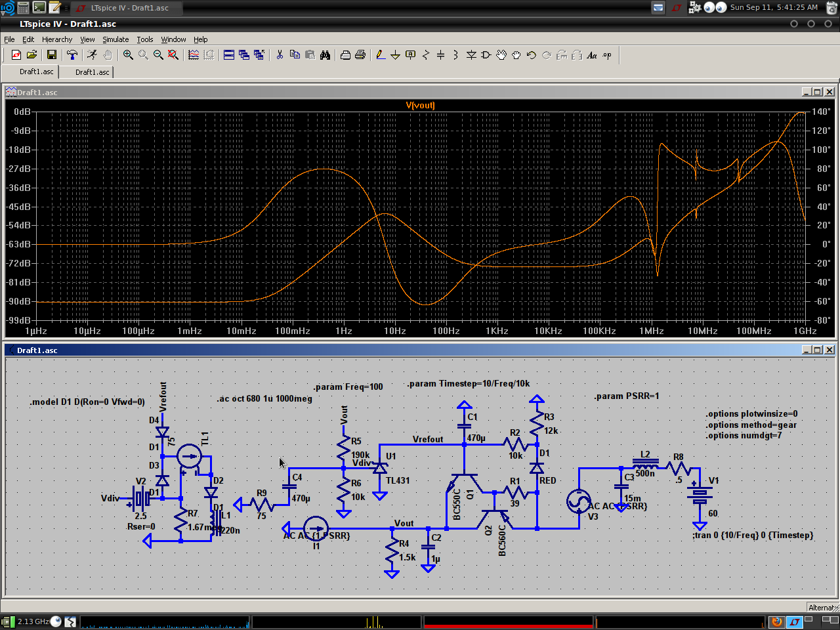Save the schematic with the floppy icon
The image size is (840, 630).
[52, 55]
